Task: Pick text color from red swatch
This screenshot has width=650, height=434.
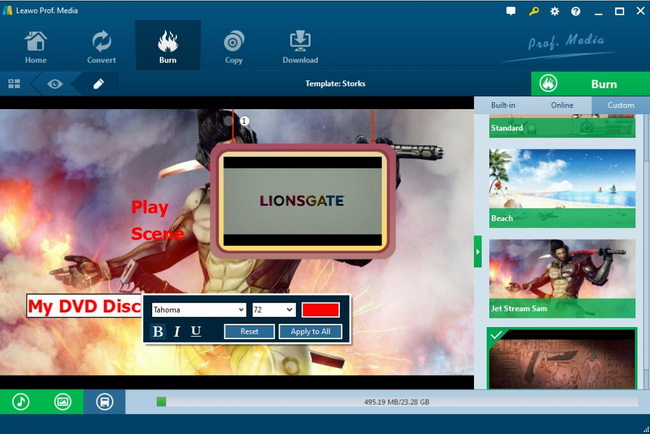Action: pos(321,310)
